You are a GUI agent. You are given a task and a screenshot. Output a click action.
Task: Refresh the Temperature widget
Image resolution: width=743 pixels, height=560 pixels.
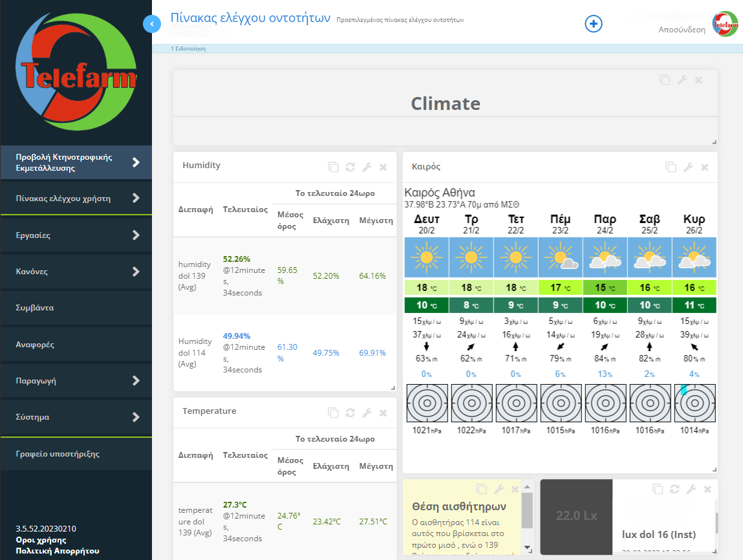(x=350, y=413)
